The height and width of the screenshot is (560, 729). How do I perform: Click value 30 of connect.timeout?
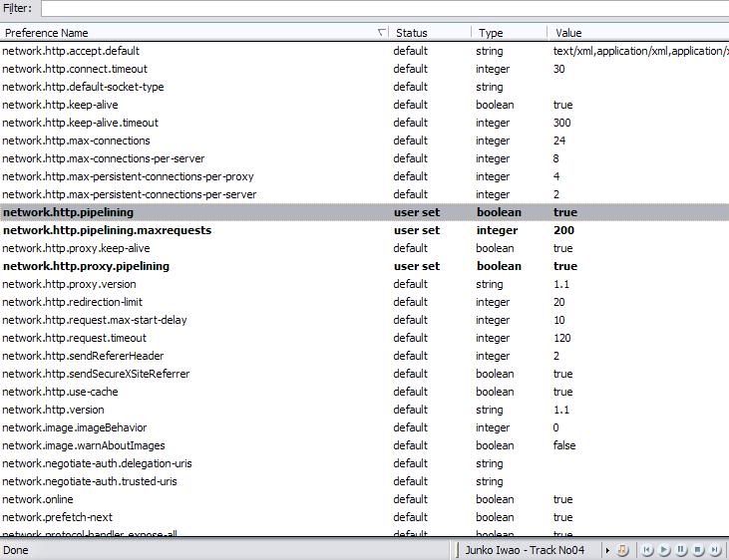click(559, 69)
